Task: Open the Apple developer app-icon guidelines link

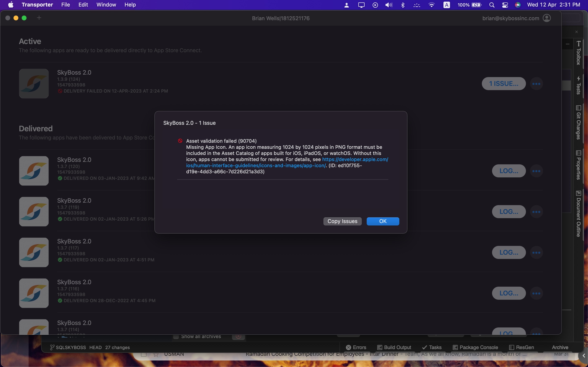Action: [355, 159]
